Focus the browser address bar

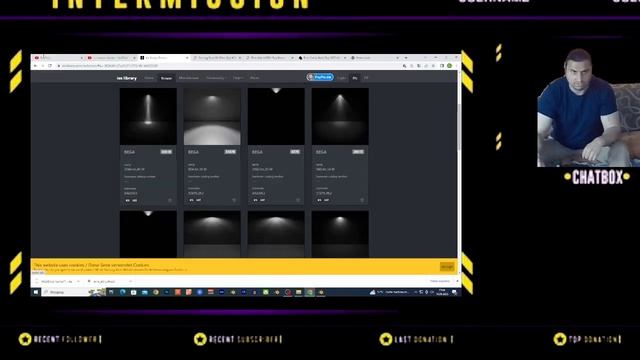229,66
